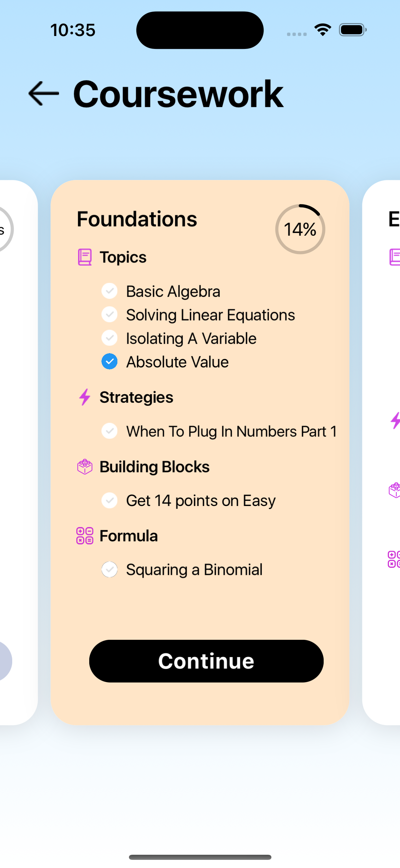Tap the Foundations card title
Screen dimensions: 400x868
click(137, 219)
